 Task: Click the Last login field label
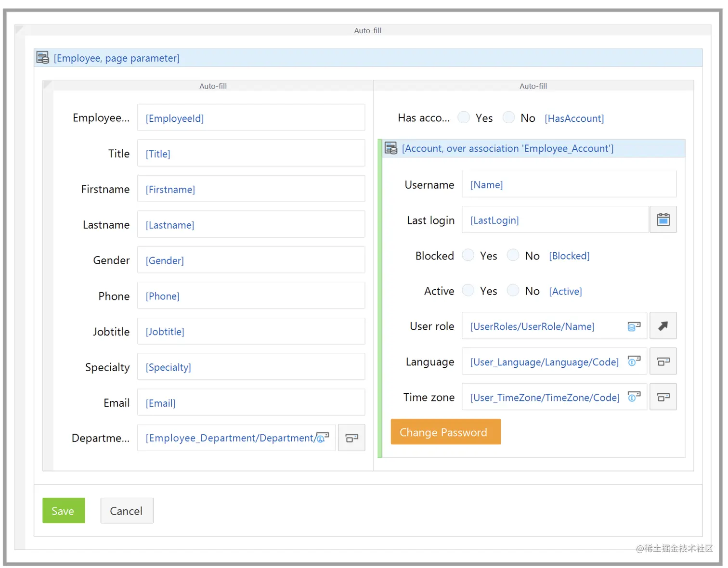click(x=431, y=220)
